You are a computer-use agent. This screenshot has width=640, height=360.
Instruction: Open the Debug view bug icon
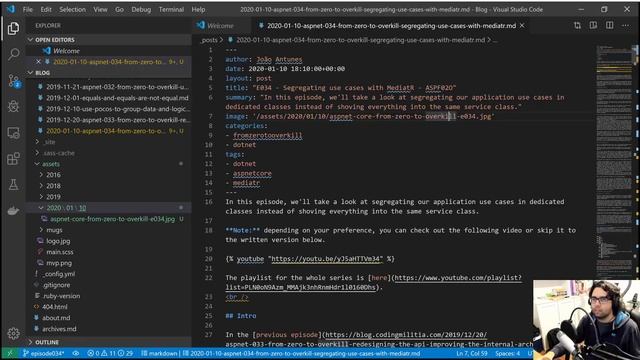[13, 106]
